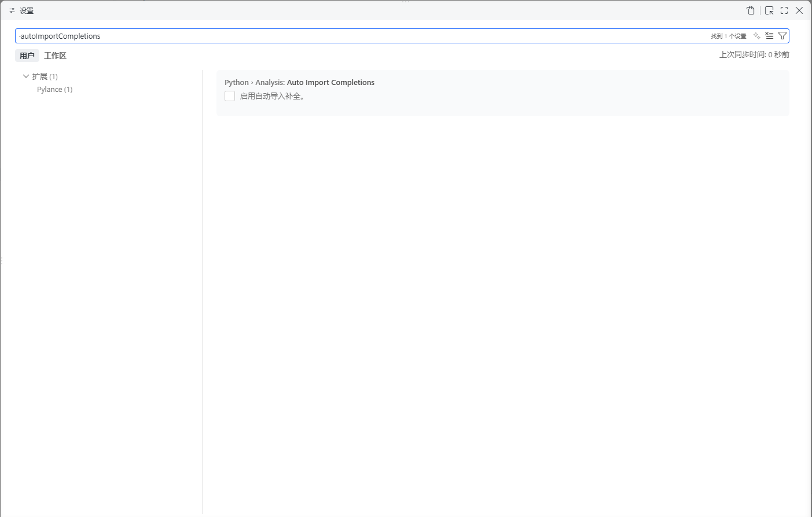Click the 找到 1 个设置 result count
The image size is (812, 517).
[729, 36]
